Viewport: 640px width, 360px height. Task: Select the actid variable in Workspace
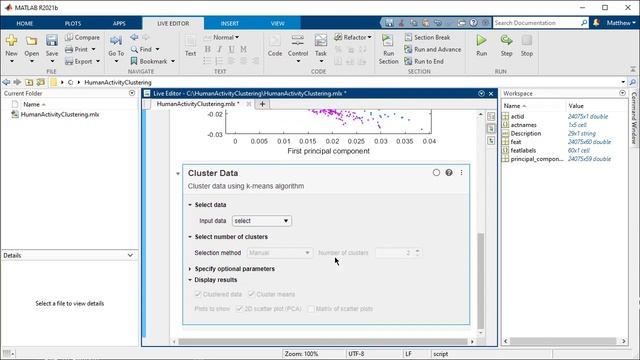[517, 116]
